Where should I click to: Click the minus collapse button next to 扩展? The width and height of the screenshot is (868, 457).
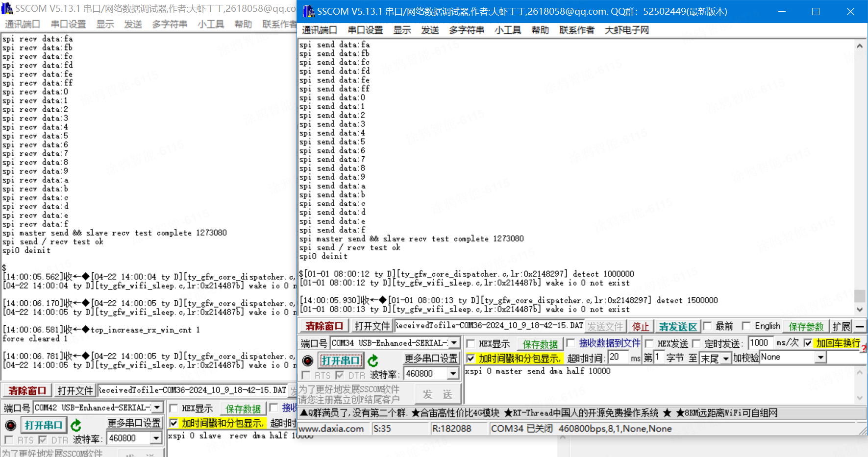860,326
